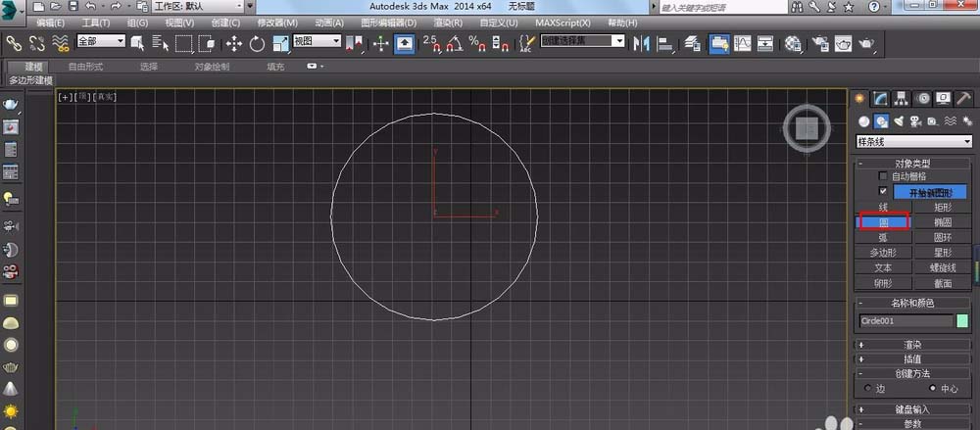This screenshot has height=430, width=980.
Task: Select the 中心 creation method radio button
Action: pos(932,388)
